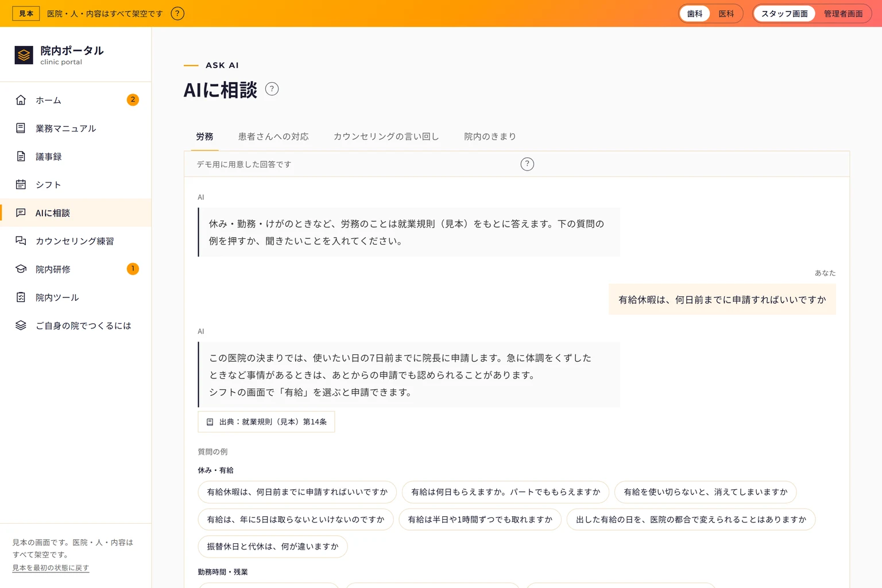
Task: Open the 院内のきまり tab
Action: tap(490, 137)
